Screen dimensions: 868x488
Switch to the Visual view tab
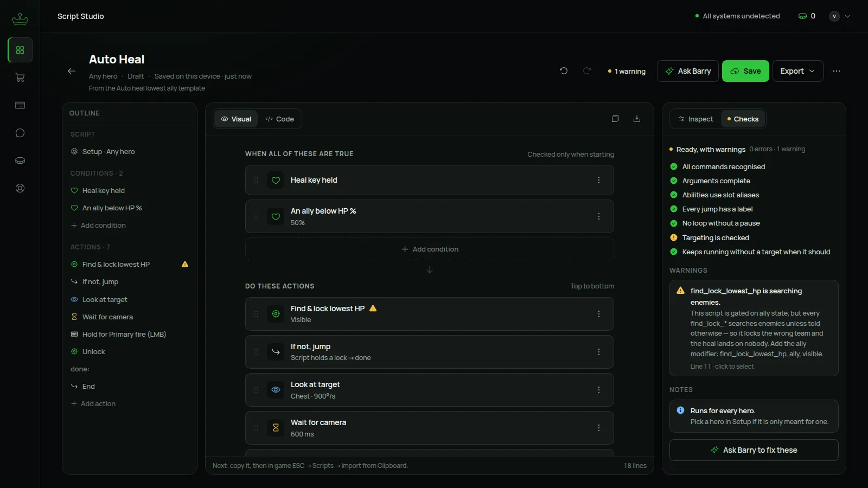point(236,119)
